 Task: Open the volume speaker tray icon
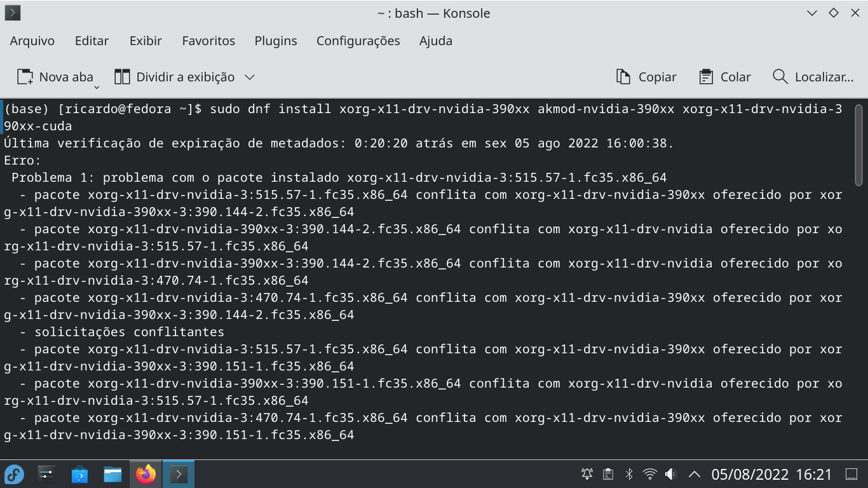pos(670,474)
